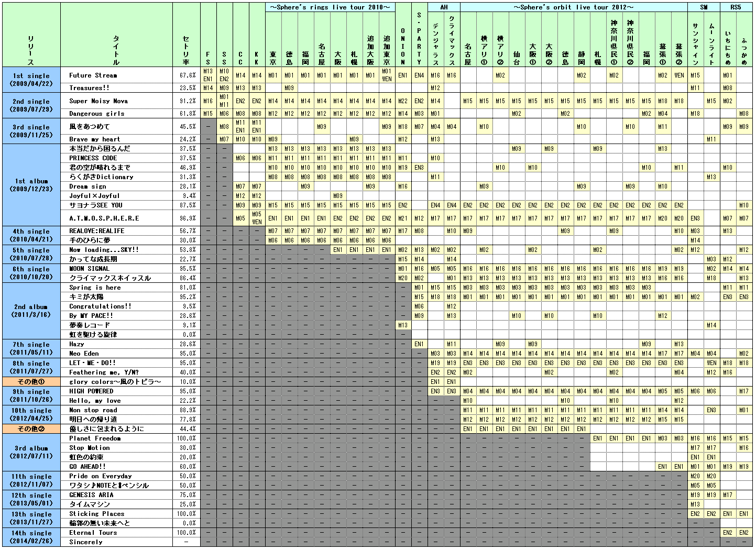The width and height of the screenshot is (756, 550).
Task: Click the '14th single (2014/02/26)' release cell
Action: click(x=31, y=537)
